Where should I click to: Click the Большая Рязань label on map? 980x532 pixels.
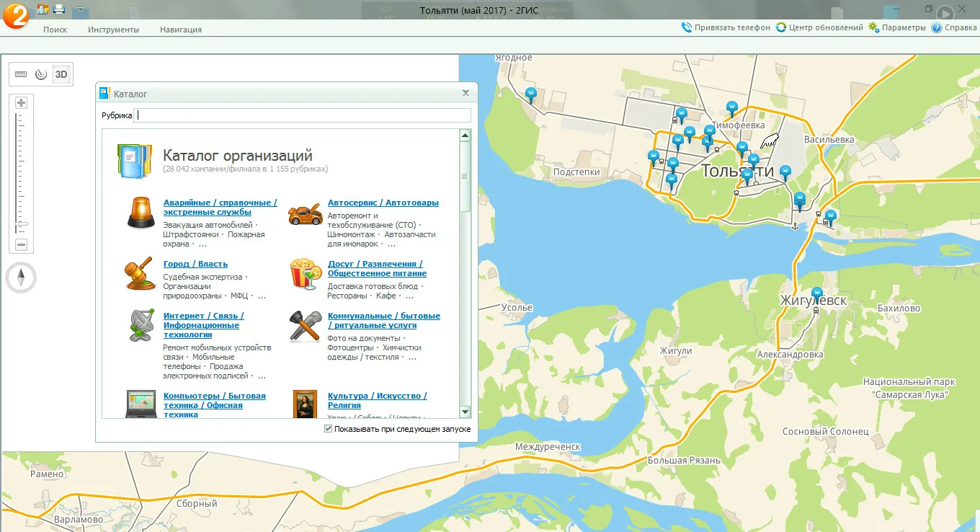coord(683,461)
